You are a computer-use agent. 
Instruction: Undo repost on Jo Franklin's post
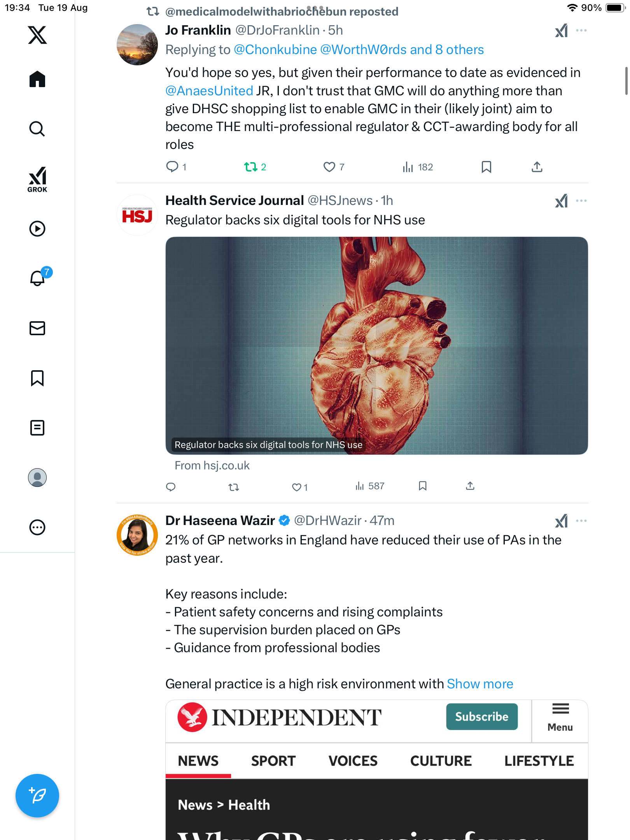click(251, 167)
